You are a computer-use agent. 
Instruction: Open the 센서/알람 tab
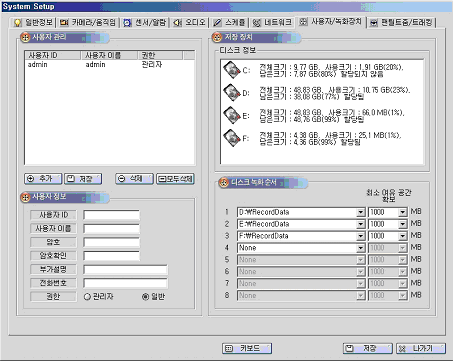point(145,23)
